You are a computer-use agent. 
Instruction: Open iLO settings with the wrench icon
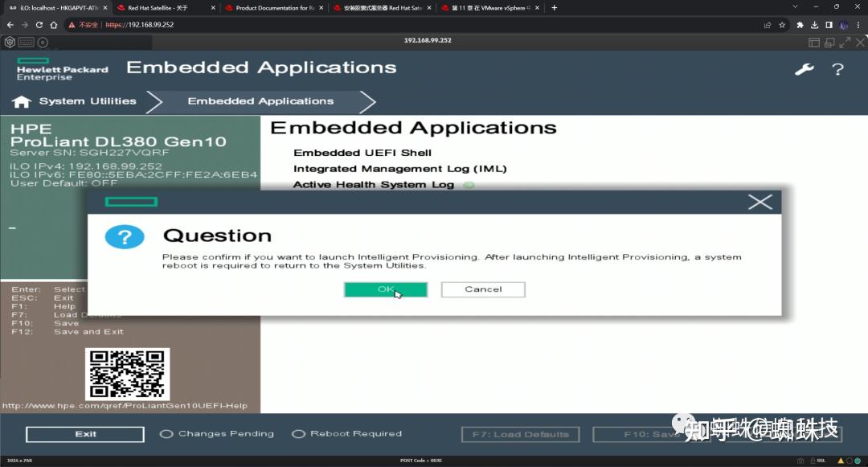pos(805,69)
